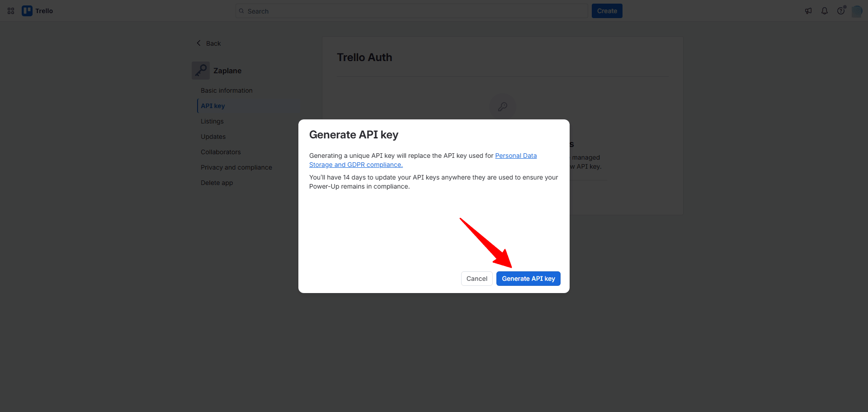868x412 pixels.
Task: Open Basic information section
Action: tap(226, 90)
